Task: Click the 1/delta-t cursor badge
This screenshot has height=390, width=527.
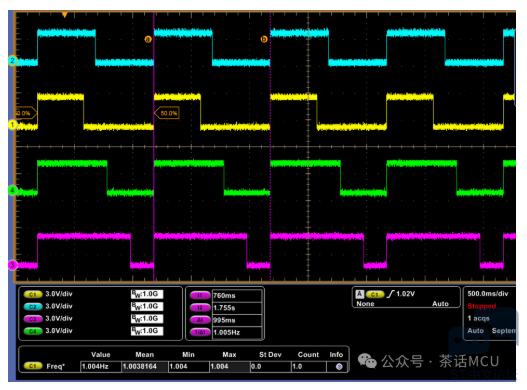Action: [x=200, y=332]
